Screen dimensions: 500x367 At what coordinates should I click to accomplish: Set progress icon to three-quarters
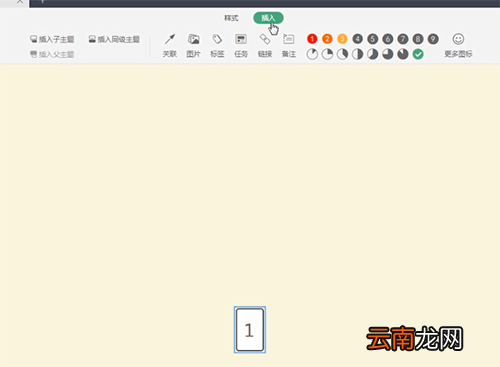388,54
